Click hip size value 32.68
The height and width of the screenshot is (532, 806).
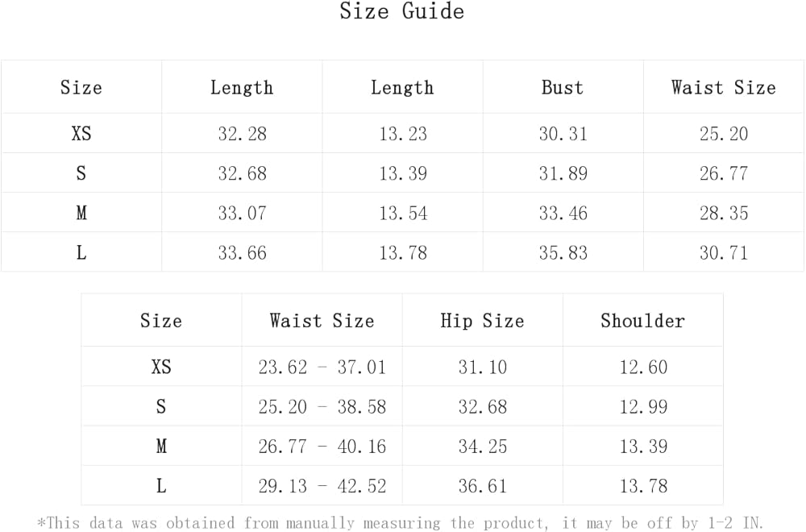[x=482, y=407]
